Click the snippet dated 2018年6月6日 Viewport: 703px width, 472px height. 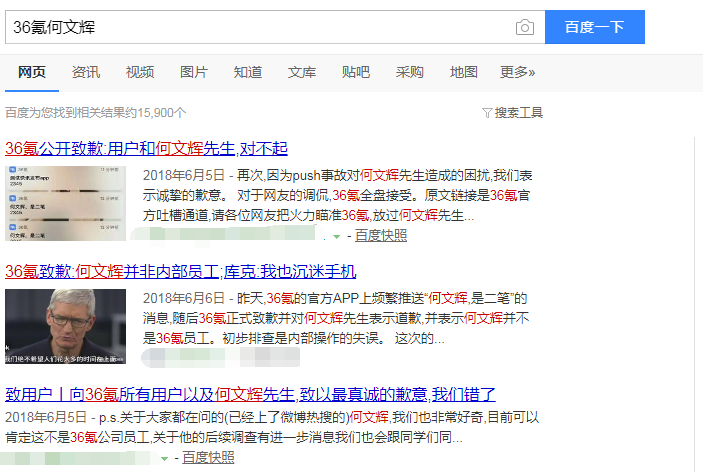click(336, 318)
